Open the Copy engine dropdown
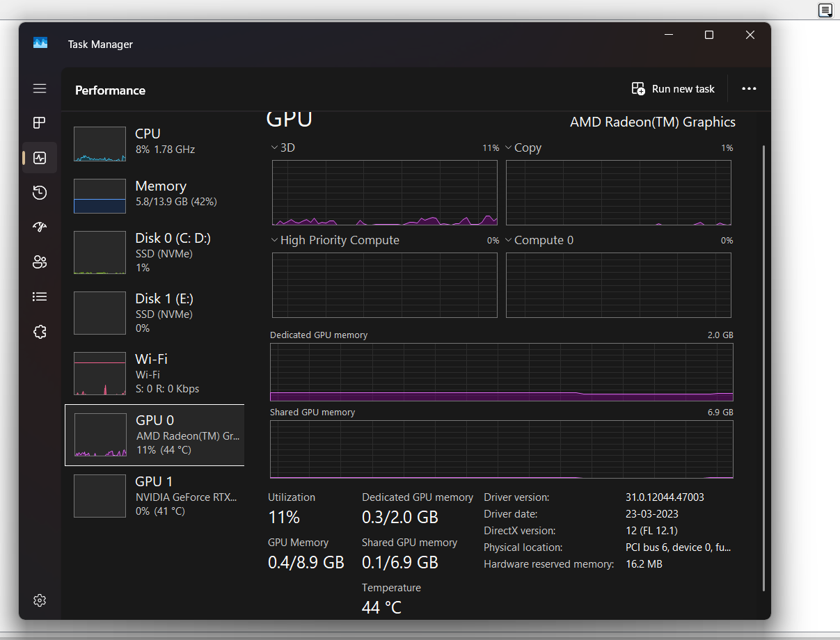This screenshot has height=640, width=840. [523, 147]
